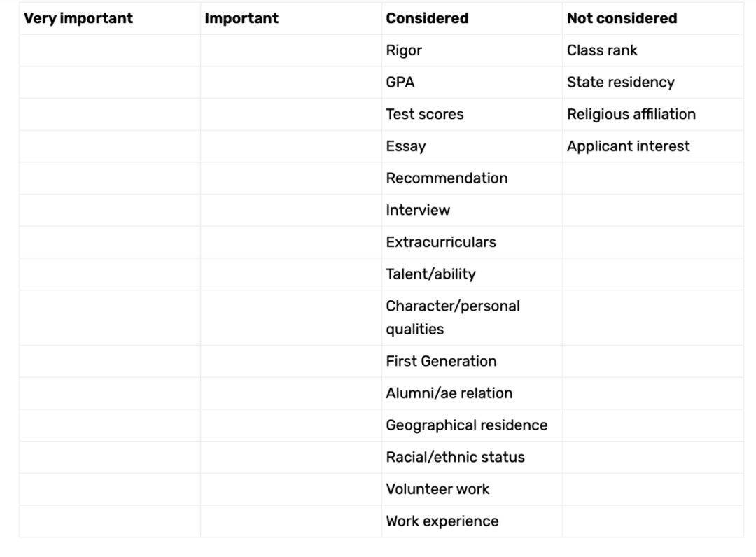This screenshot has height=557, width=756.
Task: Click the Very important column header
Action: pos(78,19)
